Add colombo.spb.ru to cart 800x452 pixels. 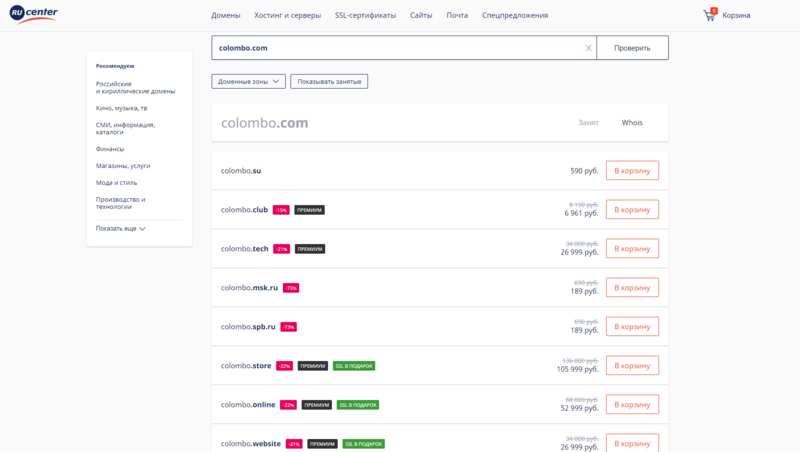[632, 327]
